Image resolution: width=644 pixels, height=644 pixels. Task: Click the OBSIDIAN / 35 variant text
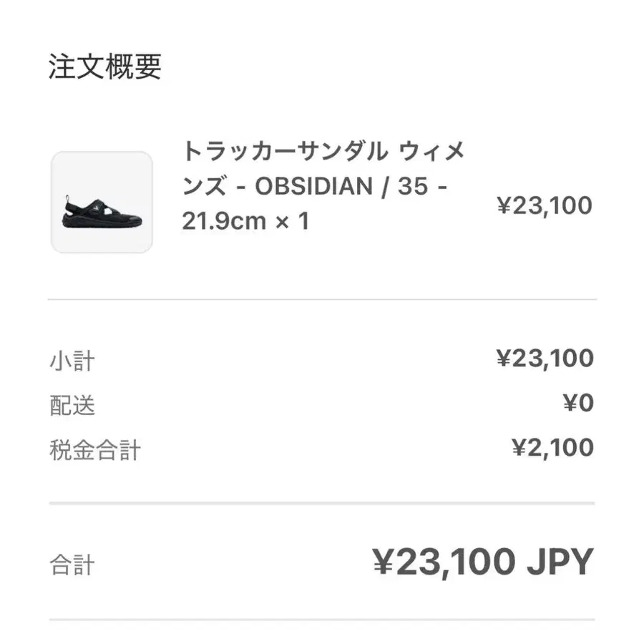coord(342,186)
